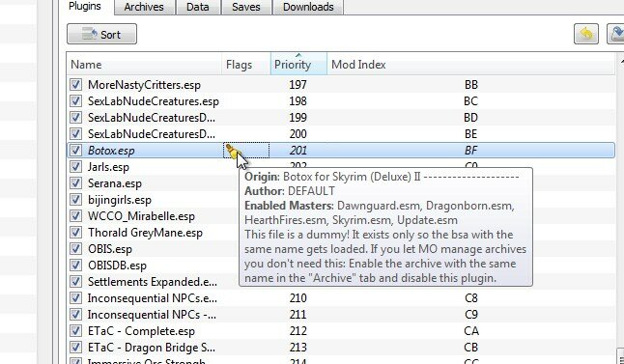Sort by the Name column header
The width and height of the screenshot is (624, 364).
click(x=144, y=65)
